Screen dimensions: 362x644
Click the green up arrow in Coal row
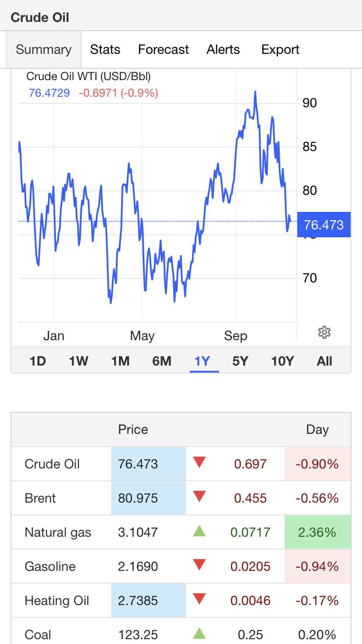pos(199,633)
